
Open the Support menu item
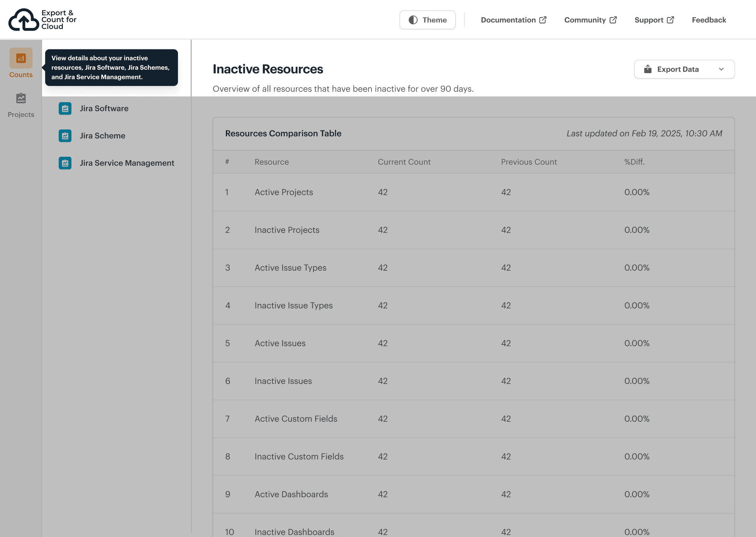(650, 20)
